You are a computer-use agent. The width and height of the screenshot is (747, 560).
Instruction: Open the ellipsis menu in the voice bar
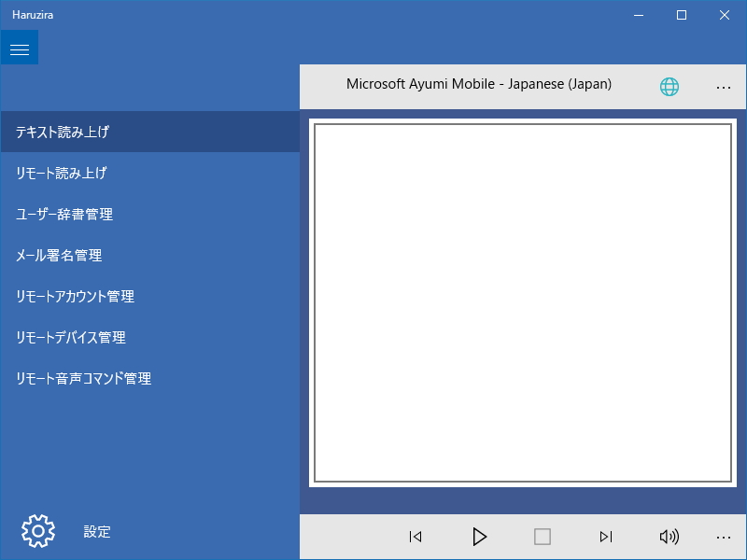click(x=724, y=86)
